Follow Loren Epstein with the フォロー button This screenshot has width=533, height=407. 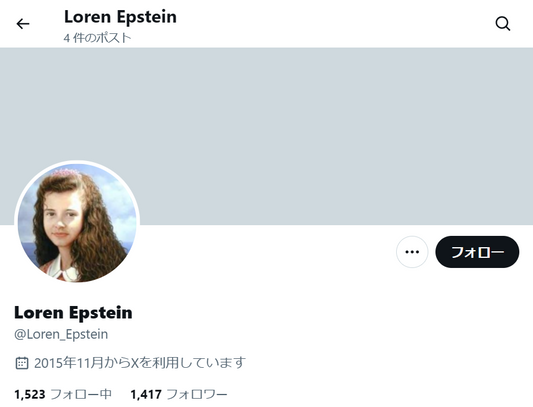pyautogui.click(x=477, y=252)
